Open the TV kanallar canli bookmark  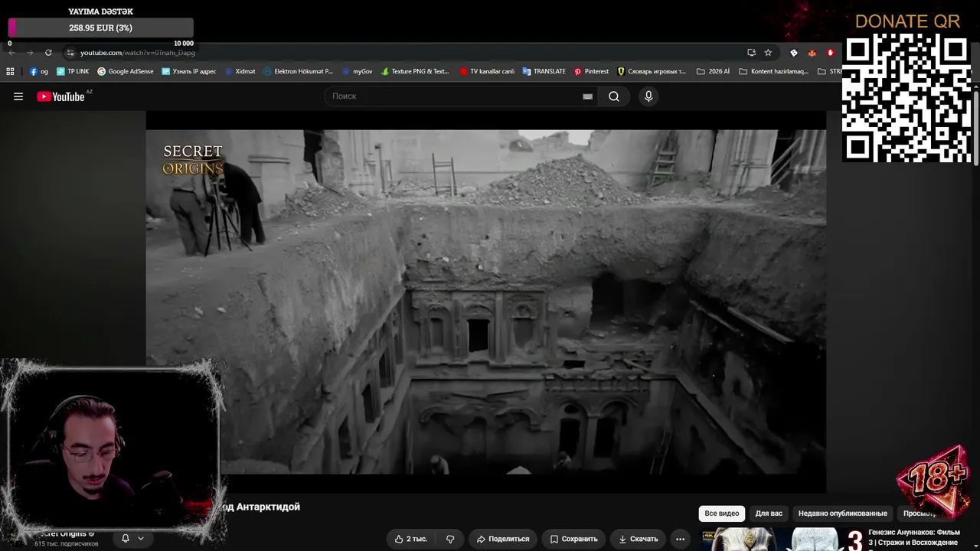[x=487, y=71]
